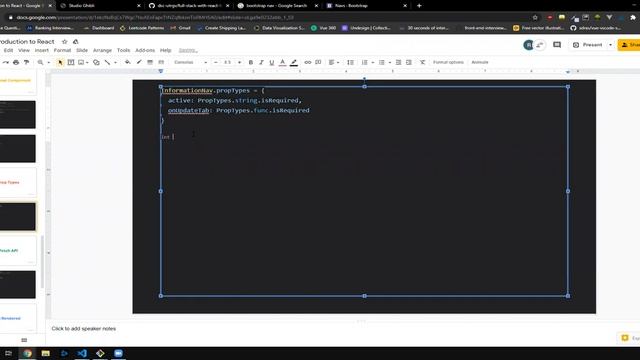Open the Help menu
Screen dimensions: 640x360
165,50
